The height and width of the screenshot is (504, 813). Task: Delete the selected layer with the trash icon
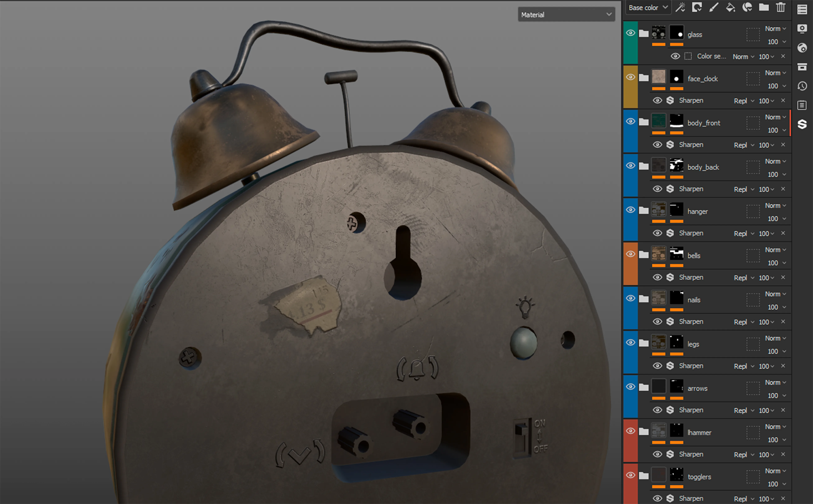tap(780, 7)
